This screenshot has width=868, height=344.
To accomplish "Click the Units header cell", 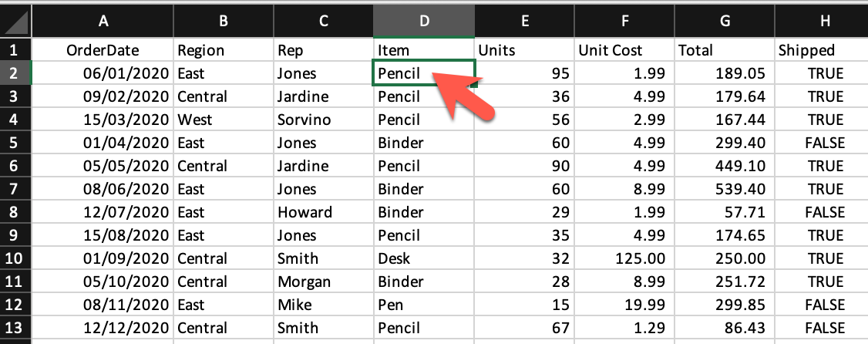I will 524,51.
